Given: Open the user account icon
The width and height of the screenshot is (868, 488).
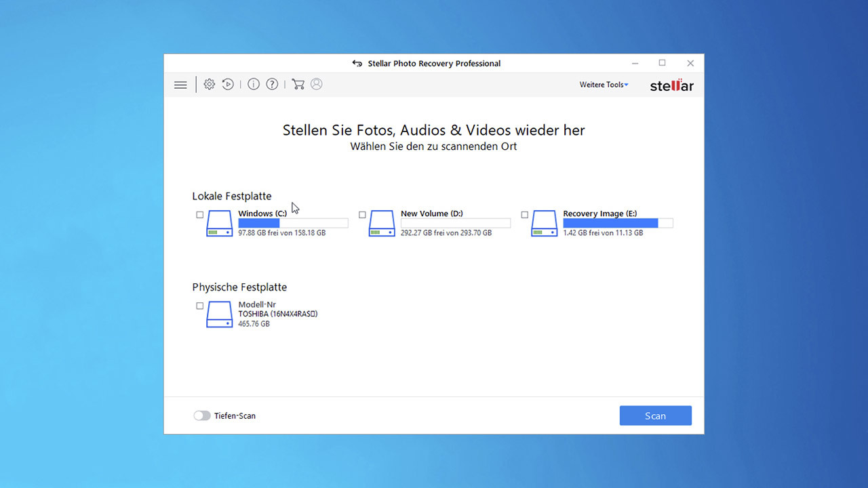Looking at the screenshot, I should click(316, 84).
